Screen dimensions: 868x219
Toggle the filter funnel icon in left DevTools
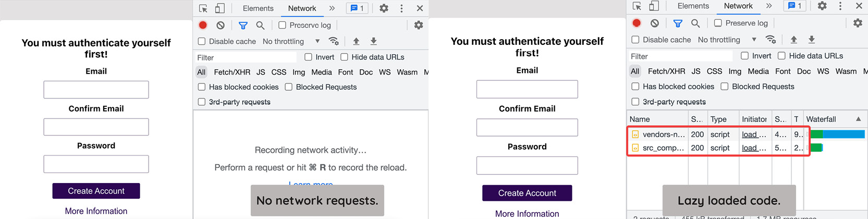(243, 25)
